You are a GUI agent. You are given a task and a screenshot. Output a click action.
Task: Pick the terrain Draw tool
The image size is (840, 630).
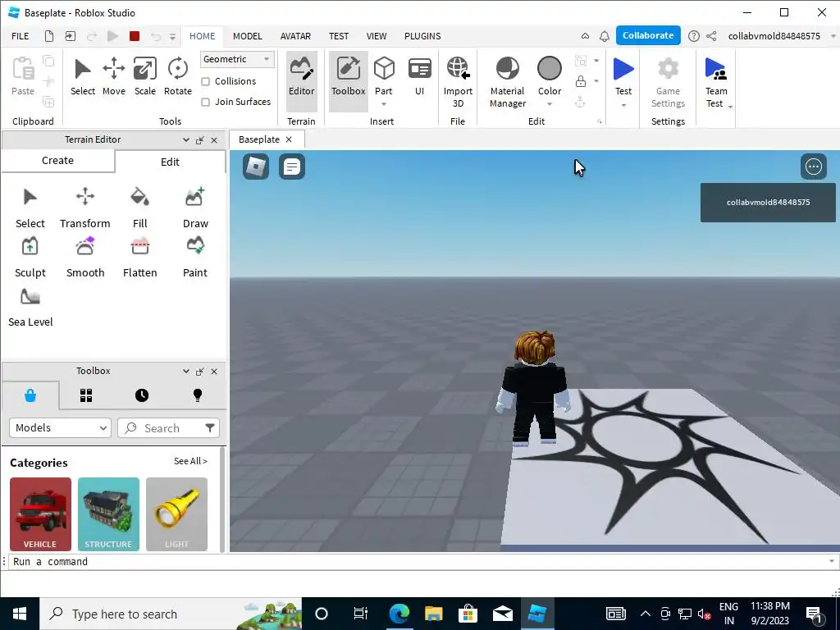coord(195,208)
